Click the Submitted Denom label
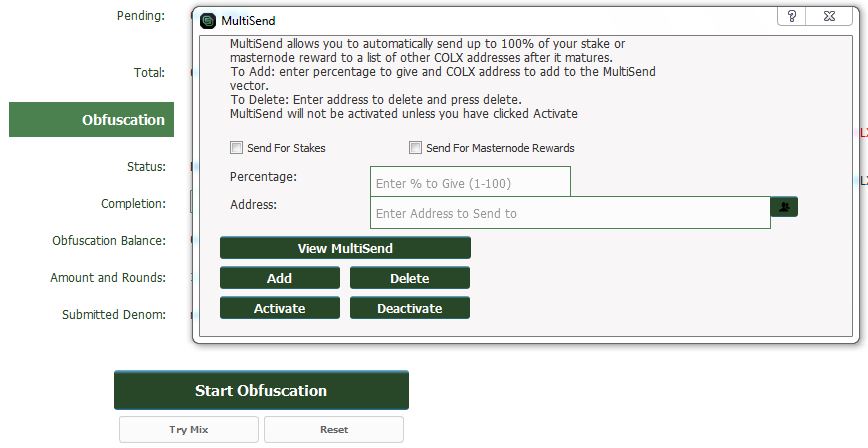Viewport: 868px width, 448px height. click(113, 315)
